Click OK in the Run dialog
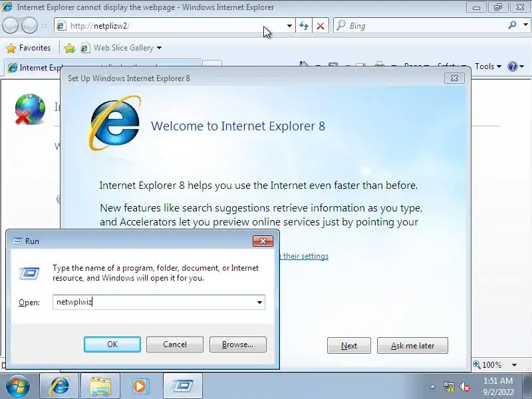 (112, 344)
